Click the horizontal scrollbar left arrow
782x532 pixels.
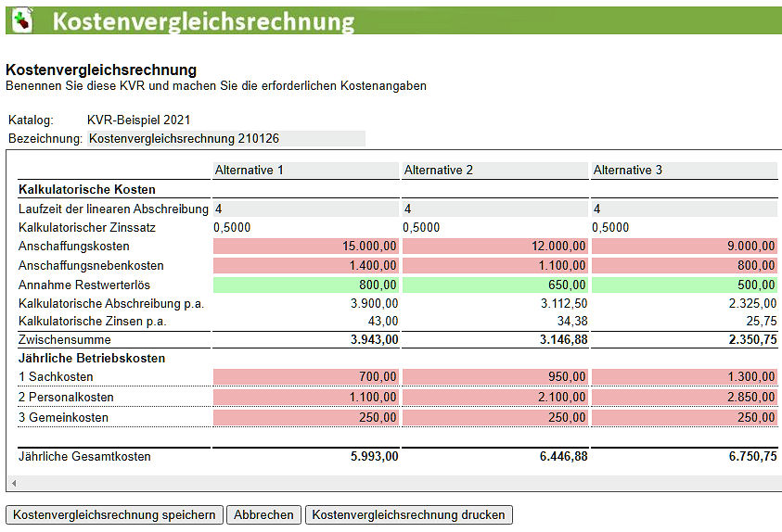coord(12,484)
